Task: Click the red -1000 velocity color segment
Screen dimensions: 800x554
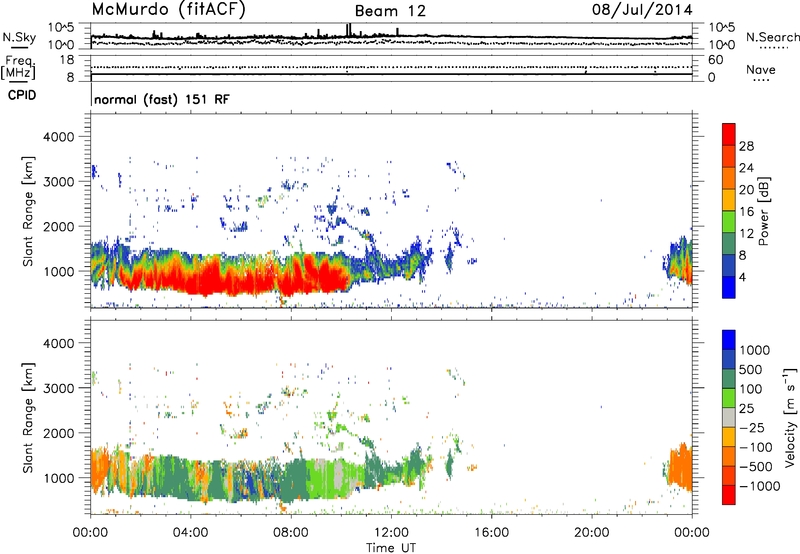Action: point(729,495)
